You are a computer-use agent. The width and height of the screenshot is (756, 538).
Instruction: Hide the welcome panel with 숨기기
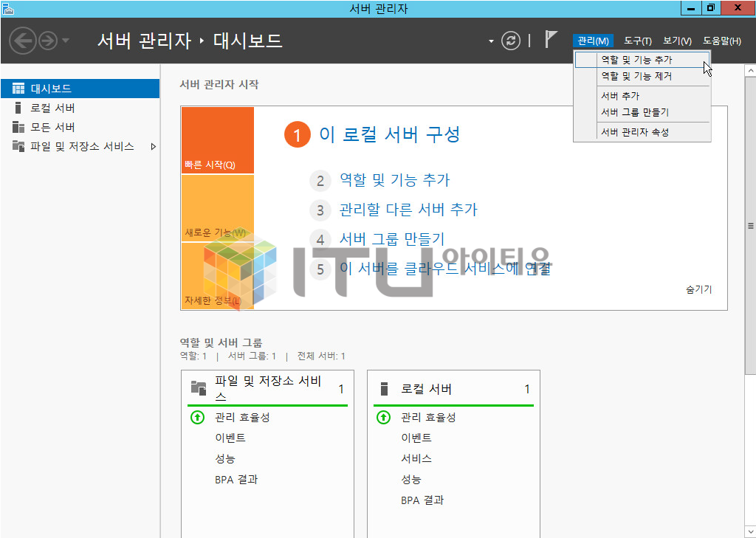[698, 289]
